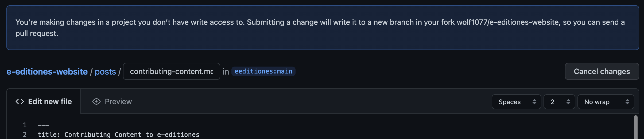The image size is (644, 139).
Task: Place cursor on the title line in the editor
Action: 118,135
